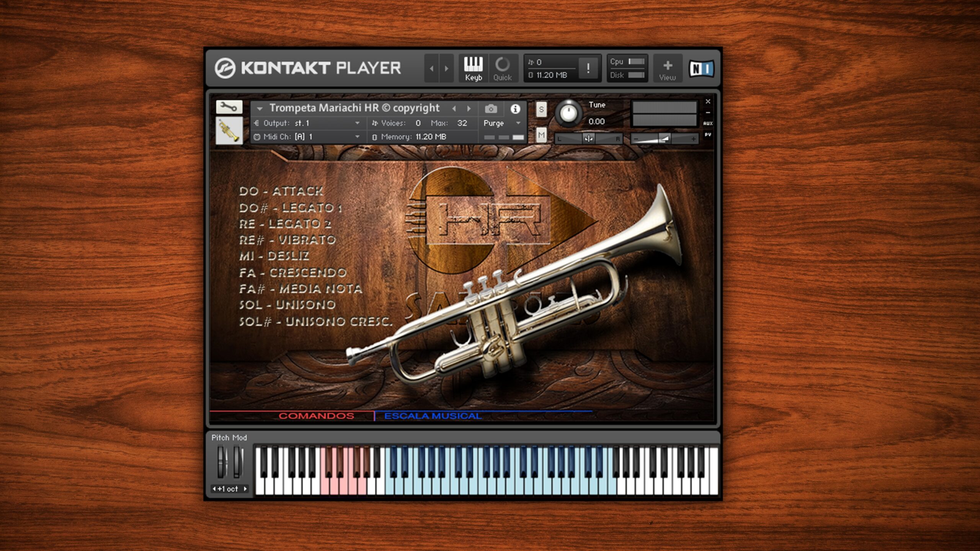Screen dimensions: 980x551
Task: Click the Tune knob
Action: tap(568, 113)
